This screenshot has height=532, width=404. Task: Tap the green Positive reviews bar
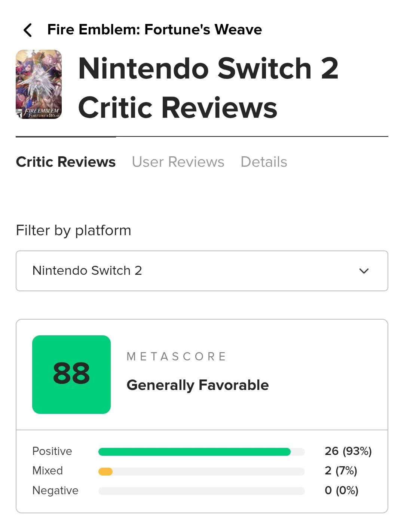[x=194, y=452]
